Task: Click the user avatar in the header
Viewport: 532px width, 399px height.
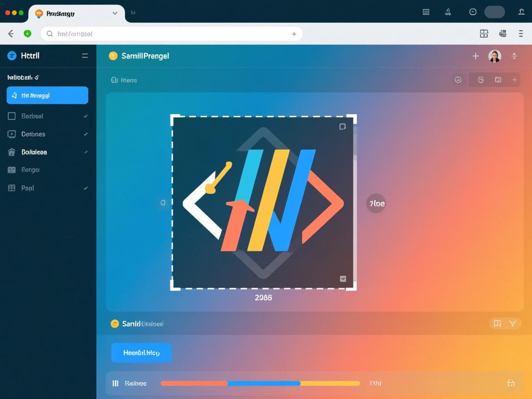Action: pos(495,56)
